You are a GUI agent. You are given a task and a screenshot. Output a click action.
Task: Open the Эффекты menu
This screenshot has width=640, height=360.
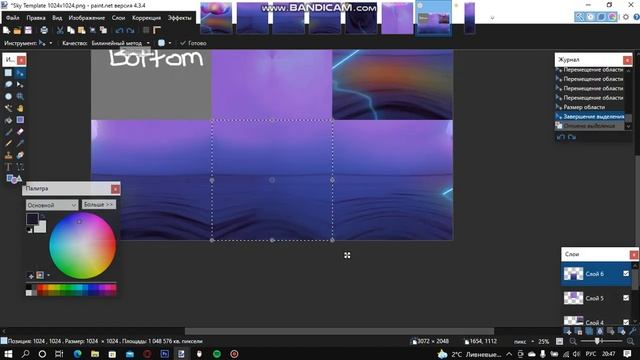[x=180, y=18]
